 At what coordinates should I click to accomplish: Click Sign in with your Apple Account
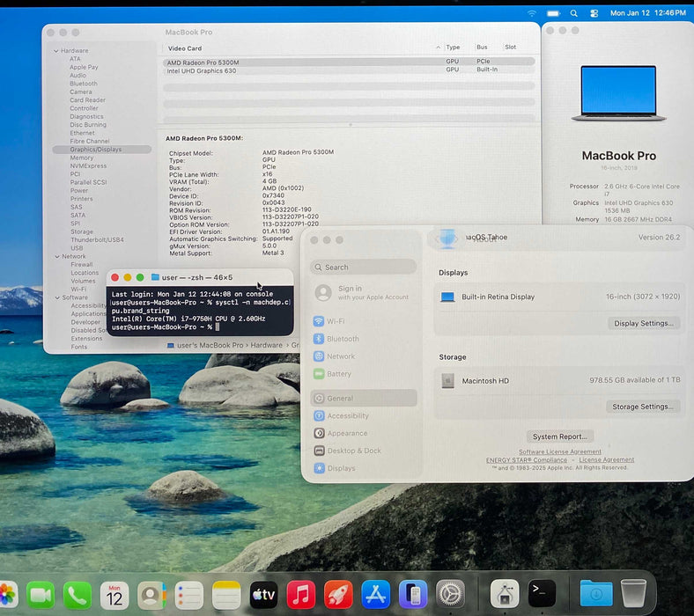click(x=362, y=292)
